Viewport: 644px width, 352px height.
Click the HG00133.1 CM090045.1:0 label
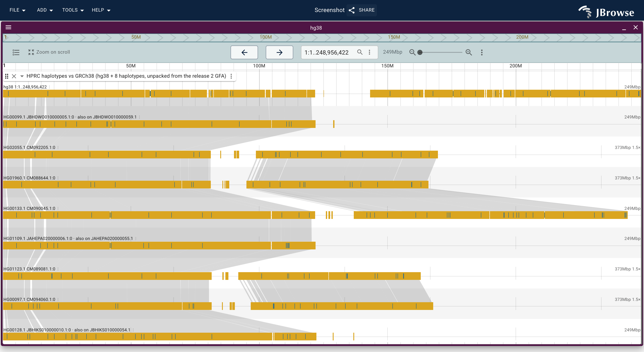pos(29,208)
